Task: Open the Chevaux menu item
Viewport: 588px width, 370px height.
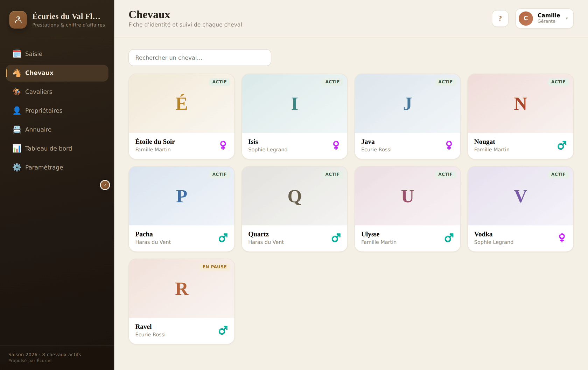Action: [x=57, y=73]
